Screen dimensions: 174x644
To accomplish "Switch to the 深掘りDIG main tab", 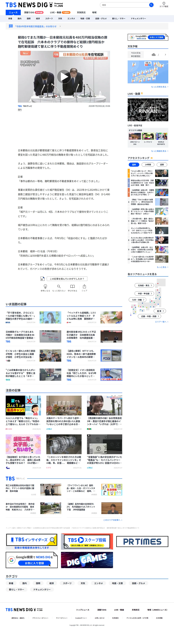I will [33, 12].
